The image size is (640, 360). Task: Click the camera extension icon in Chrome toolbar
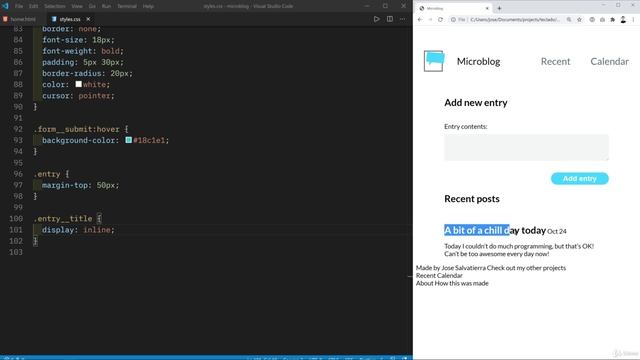(x=602, y=20)
